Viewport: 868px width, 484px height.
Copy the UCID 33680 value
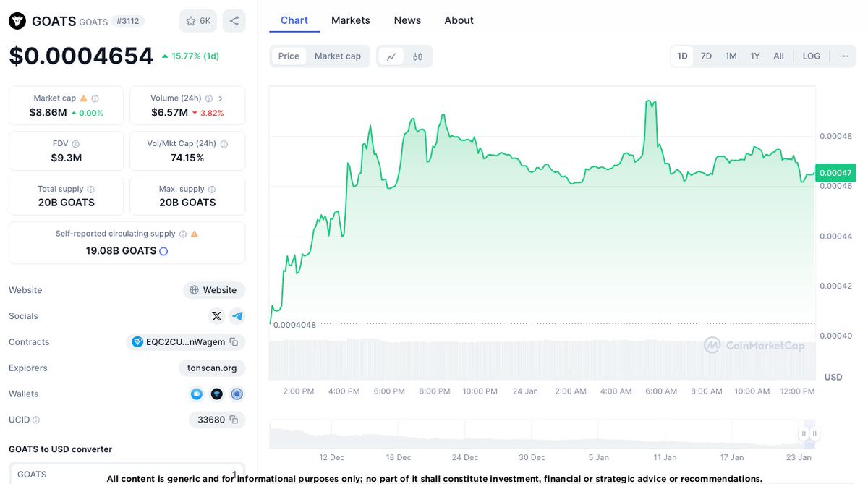click(234, 420)
